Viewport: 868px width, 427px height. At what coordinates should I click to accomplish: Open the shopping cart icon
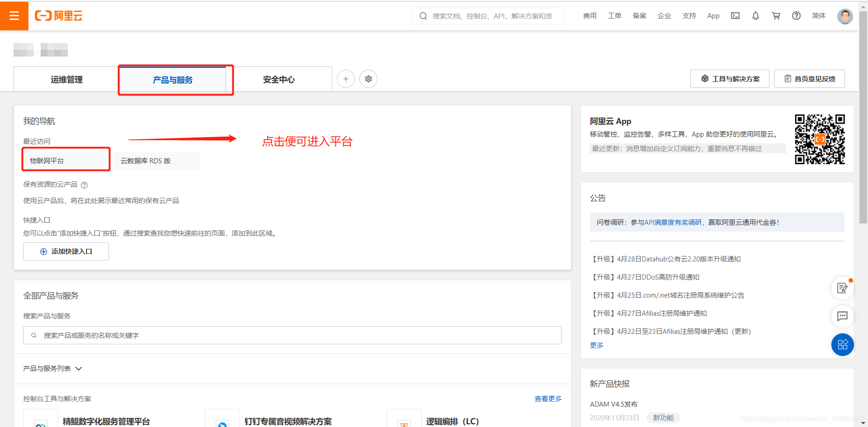click(x=776, y=16)
